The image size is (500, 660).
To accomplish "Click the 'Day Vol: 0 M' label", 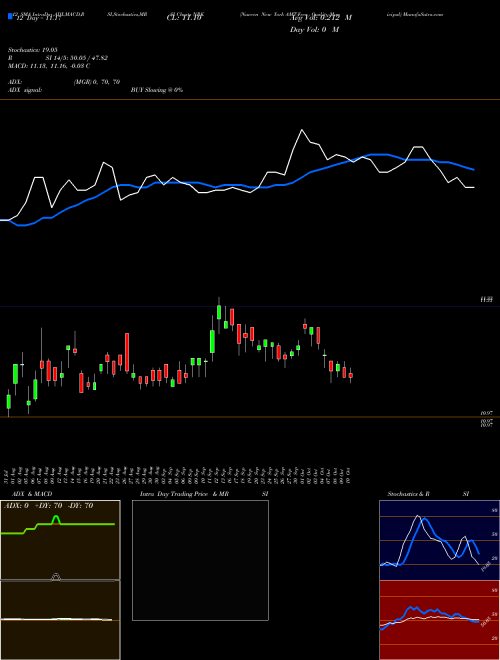I will [x=314, y=30].
